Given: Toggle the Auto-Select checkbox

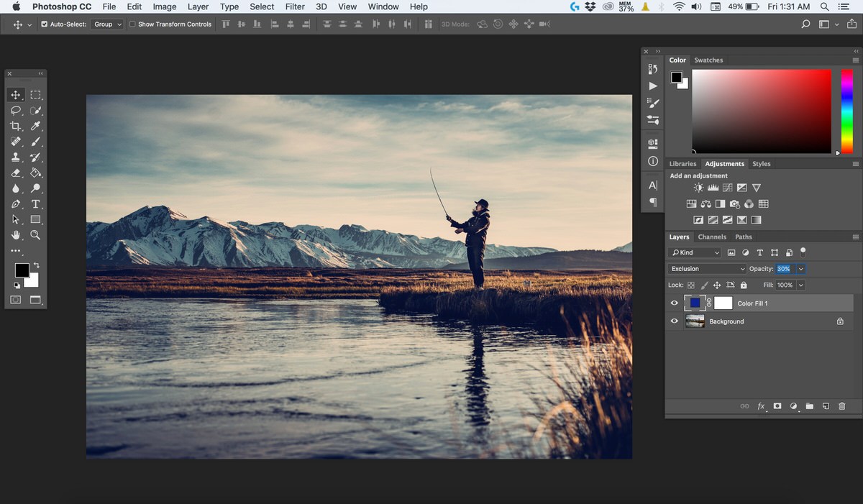Looking at the screenshot, I should pos(45,24).
